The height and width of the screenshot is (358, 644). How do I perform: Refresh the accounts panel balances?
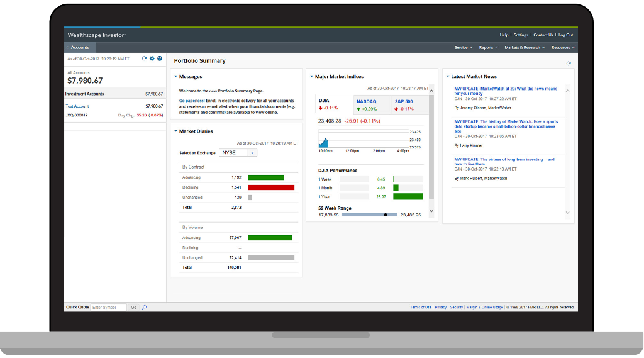tap(144, 59)
